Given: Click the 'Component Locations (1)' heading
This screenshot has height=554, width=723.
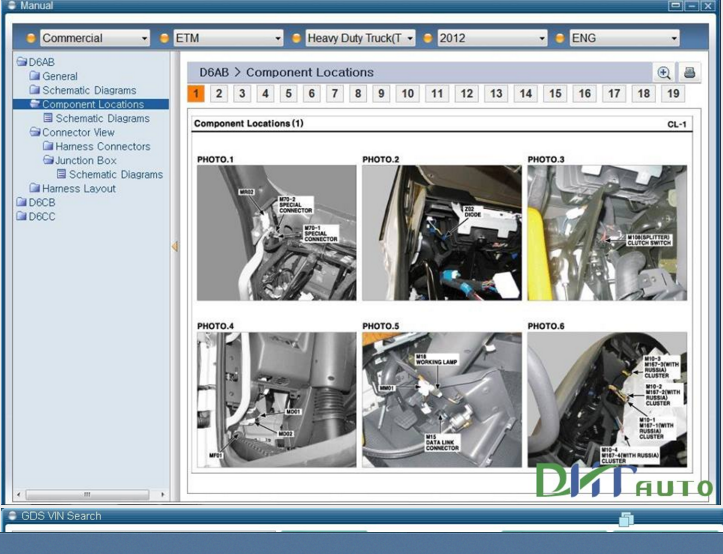Looking at the screenshot, I should [249, 123].
